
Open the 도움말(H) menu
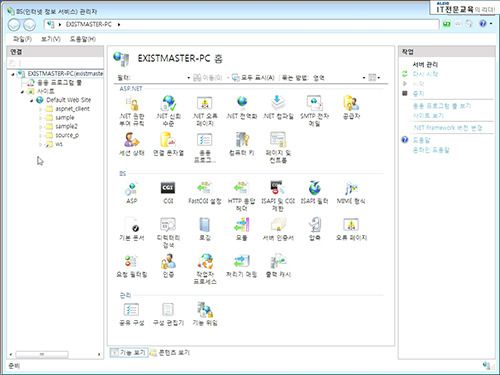(x=82, y=39)
